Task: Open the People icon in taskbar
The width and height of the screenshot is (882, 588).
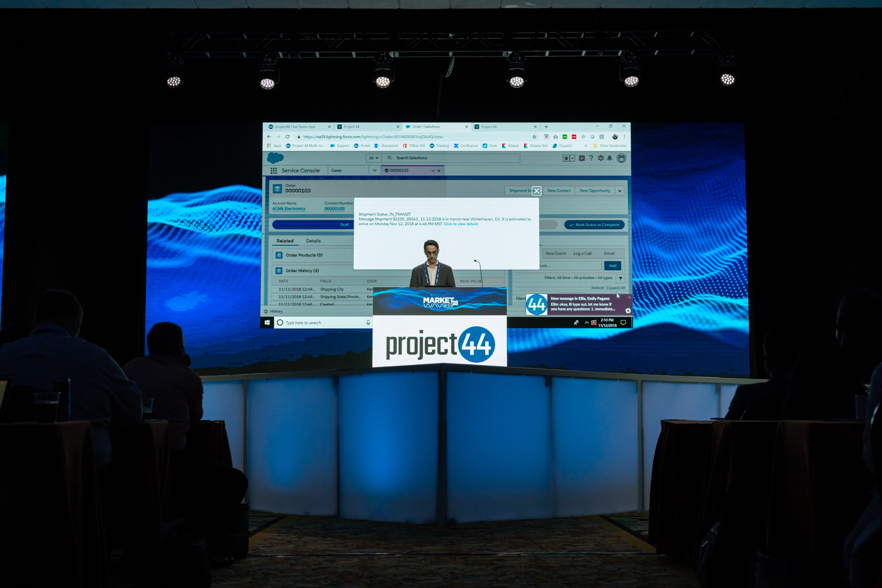Action: (576, 322)
